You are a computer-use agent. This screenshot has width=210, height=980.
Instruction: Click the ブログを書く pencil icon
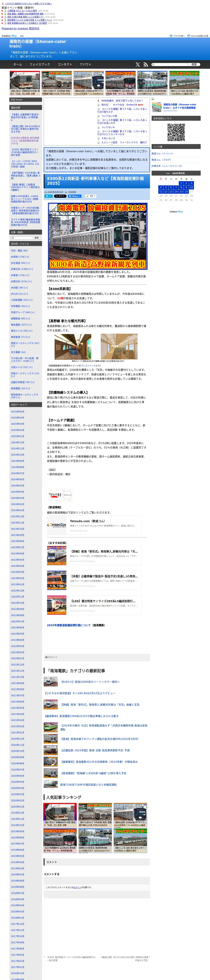point(171,36)
